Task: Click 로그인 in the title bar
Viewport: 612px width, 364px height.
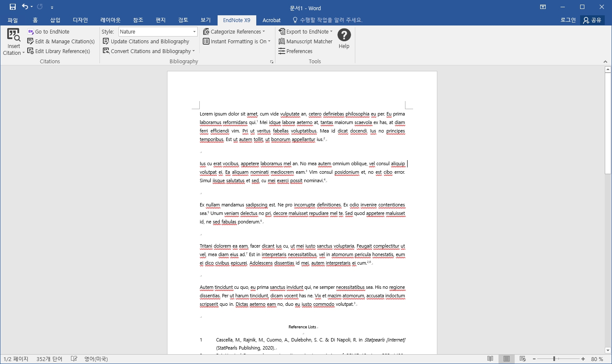Action: 567,20
